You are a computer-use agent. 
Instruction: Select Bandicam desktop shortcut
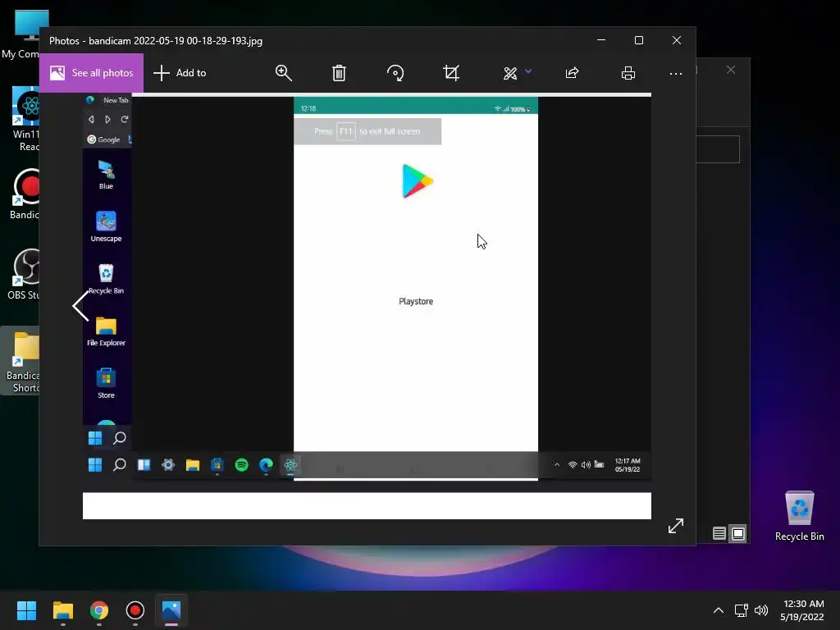(24, 194)
